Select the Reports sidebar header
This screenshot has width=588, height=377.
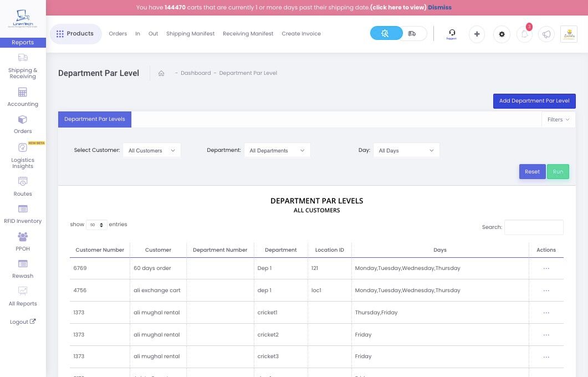point(23,42)
